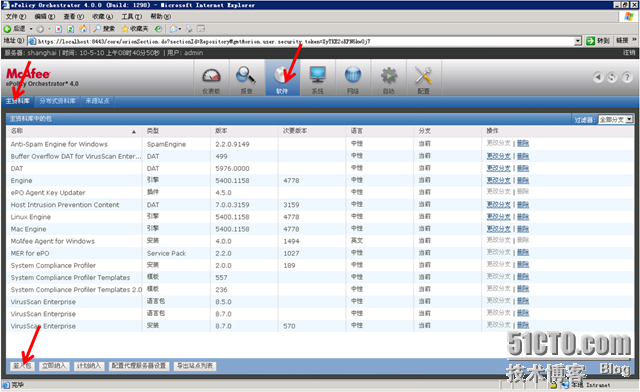
Task: Click 删除 link for MER for ePO row
Action: click(523, 253)
